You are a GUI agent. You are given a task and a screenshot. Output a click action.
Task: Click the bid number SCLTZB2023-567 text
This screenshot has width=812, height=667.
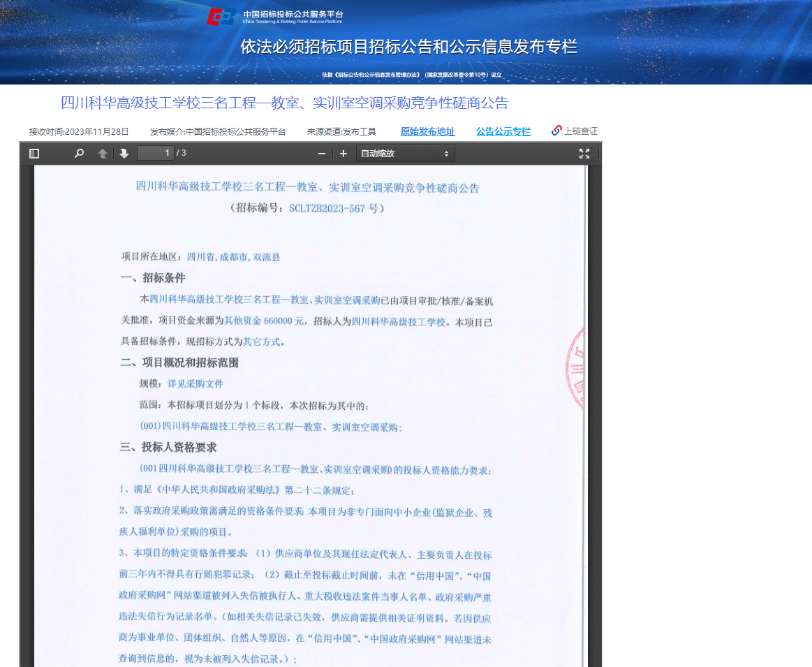327,208
